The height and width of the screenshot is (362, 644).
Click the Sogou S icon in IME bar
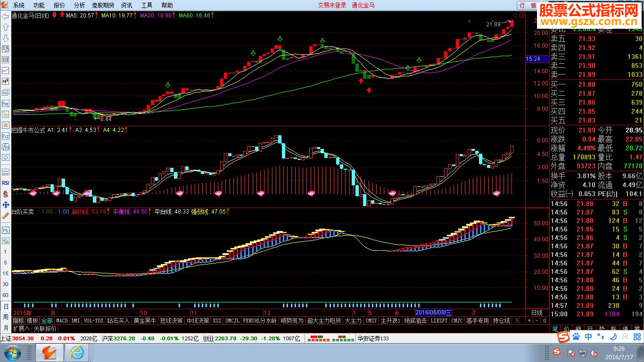click(562, 337)
